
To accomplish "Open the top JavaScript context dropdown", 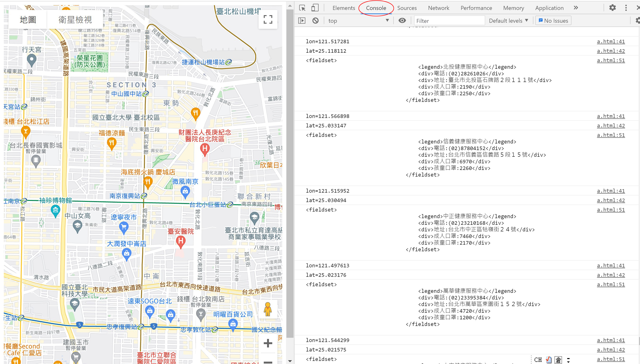I will pos(358,21).
